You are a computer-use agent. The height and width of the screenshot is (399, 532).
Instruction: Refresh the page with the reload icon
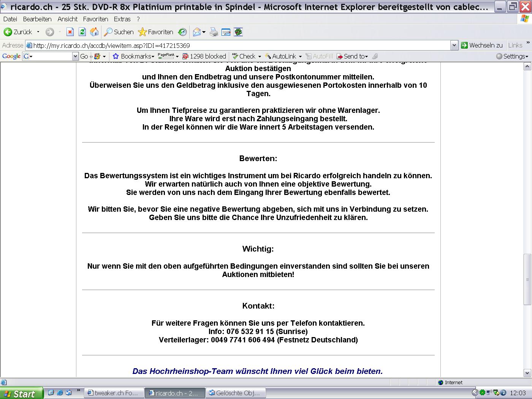(82, 32)
